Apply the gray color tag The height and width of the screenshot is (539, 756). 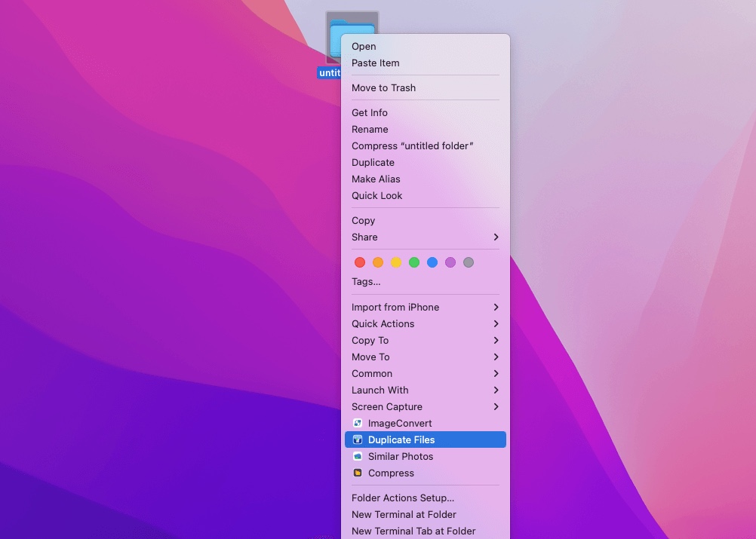pos(469,262)
